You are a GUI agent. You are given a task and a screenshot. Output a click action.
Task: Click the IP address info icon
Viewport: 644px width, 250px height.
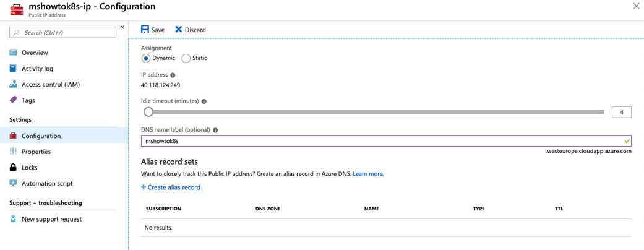(x=173, y=75)
